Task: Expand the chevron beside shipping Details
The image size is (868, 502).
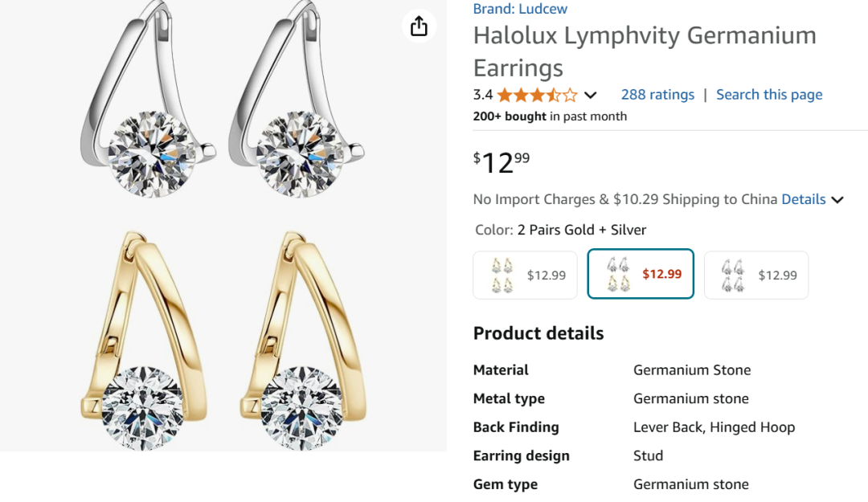Action: pyautogui.click(x=837, y=200)
